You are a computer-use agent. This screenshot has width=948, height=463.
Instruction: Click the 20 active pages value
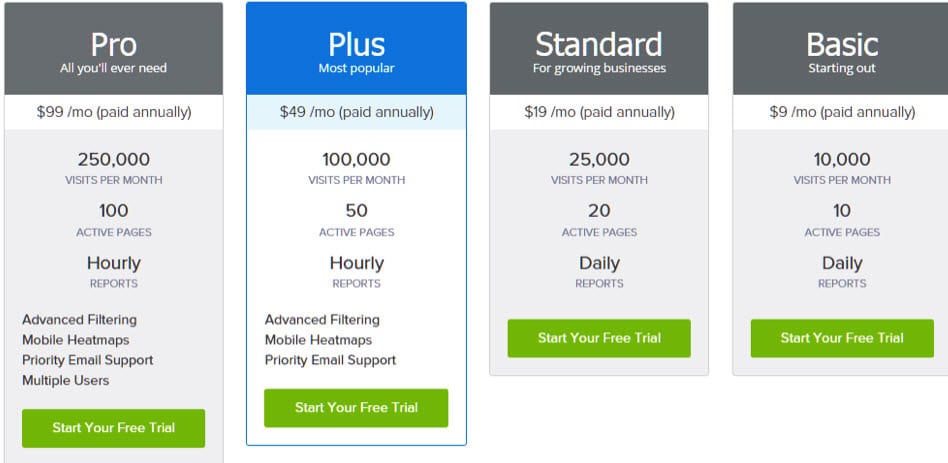[599, 211]
